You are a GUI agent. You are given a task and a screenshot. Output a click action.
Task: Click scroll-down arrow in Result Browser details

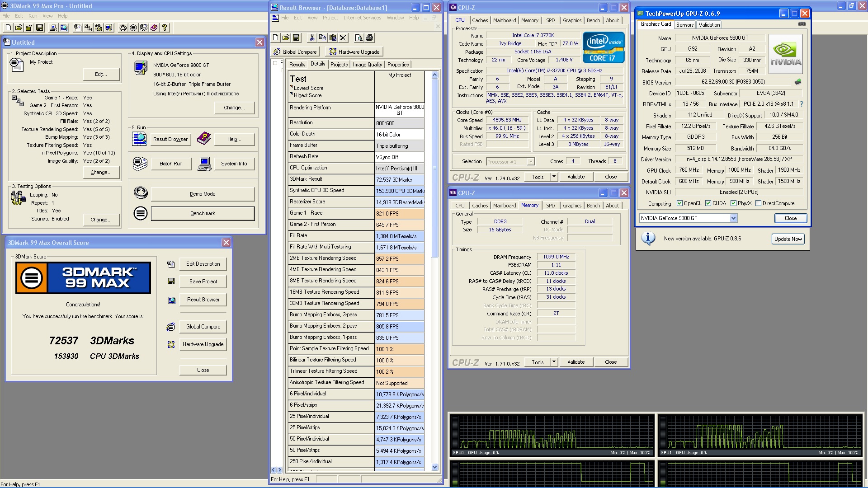435,467
